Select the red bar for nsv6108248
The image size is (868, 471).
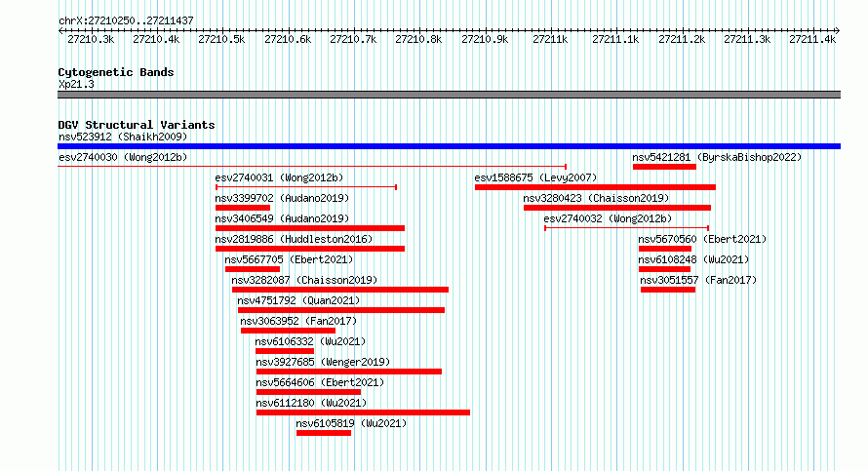[x=664, y=269]
